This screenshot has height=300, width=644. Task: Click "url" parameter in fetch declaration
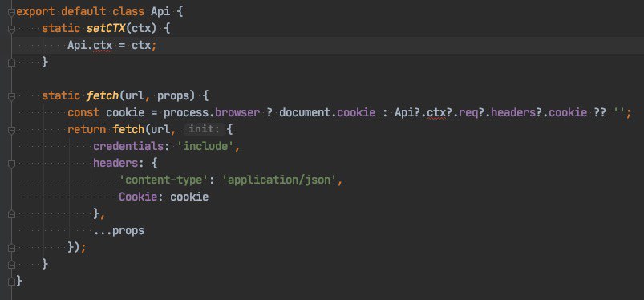[135, 96]
